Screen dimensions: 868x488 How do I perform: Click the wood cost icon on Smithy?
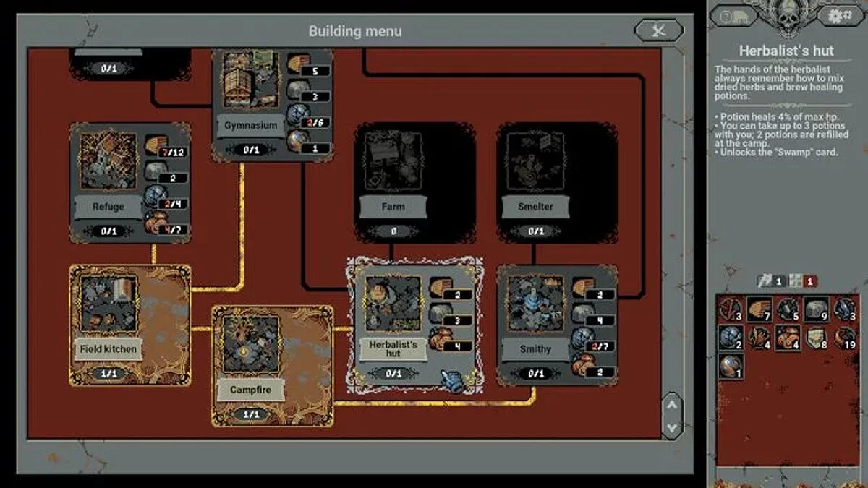coord(582,287)
